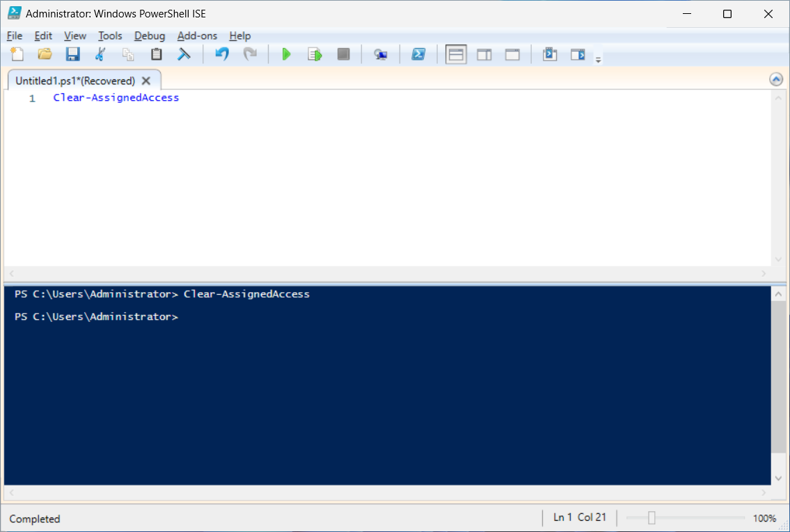Maximize the PowerShell ISE window

(727, 14)
